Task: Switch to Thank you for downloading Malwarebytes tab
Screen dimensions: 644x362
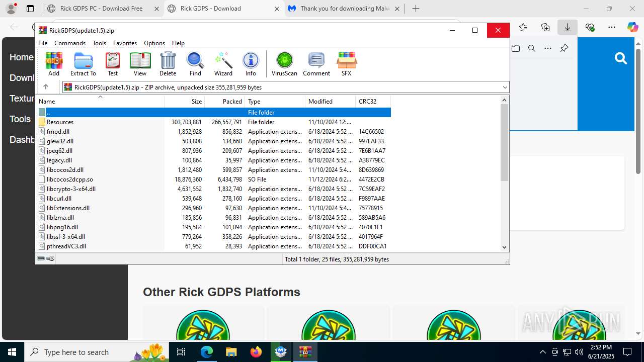Action: coord(345,9)
